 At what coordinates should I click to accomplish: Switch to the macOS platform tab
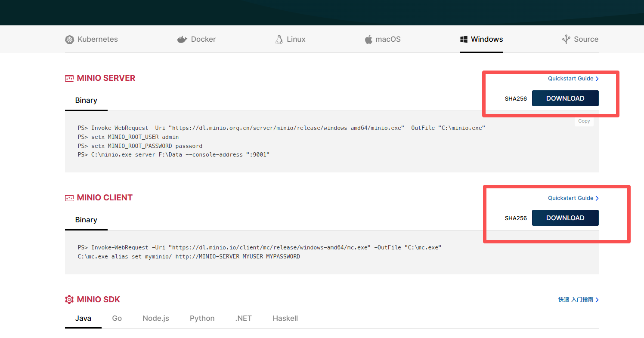[383, 39]
